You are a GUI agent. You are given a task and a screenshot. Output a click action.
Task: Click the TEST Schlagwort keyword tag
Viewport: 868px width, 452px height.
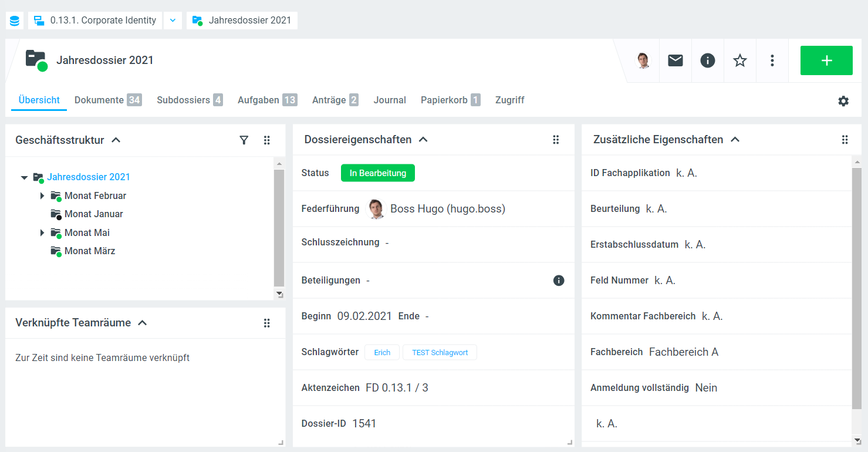coord(440,352)
